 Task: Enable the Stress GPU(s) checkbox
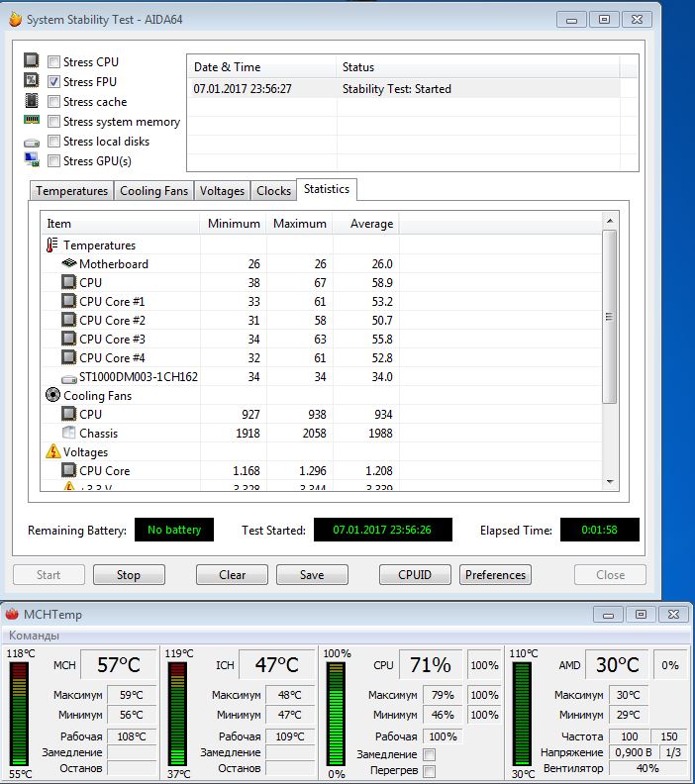coord(53,161)
